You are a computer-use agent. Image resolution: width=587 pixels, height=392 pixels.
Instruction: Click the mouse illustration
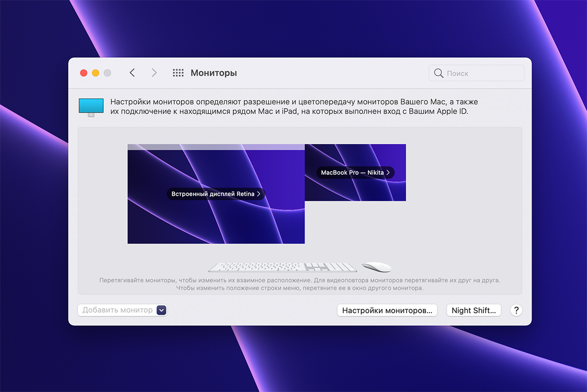tap(377, 267)
